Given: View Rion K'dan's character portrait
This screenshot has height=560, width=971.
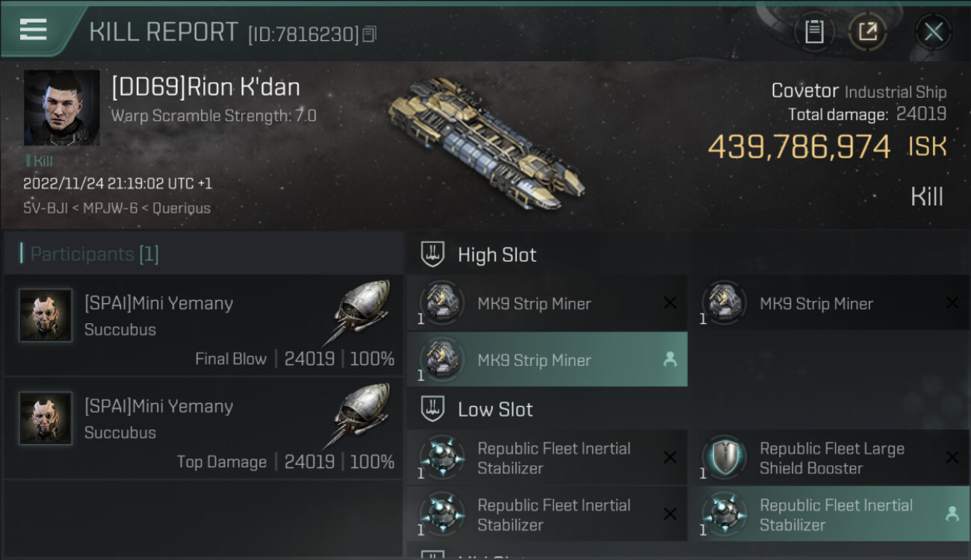Looking at the screenshot, I should tap(61, 108).
